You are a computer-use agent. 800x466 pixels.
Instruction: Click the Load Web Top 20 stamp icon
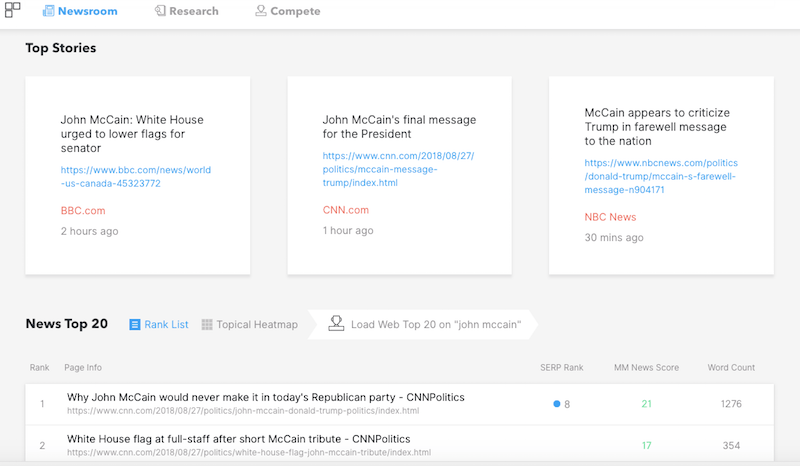[x=336, y=323]
